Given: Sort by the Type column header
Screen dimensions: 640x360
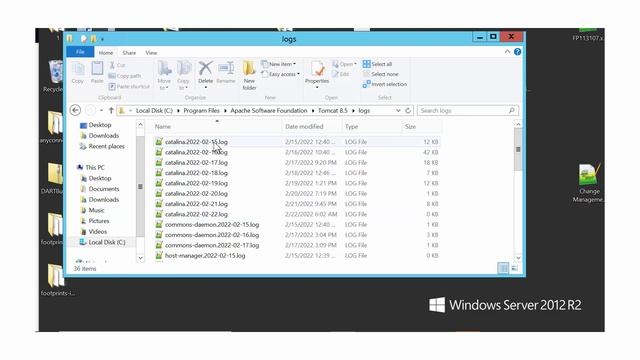Looking at the screenshot, I should point(371,127).
